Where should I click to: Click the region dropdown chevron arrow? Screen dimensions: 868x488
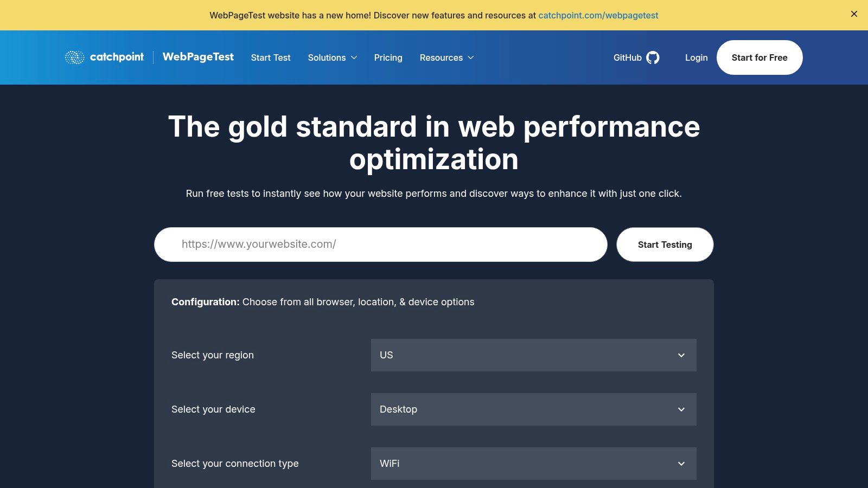pyautogui.click(x=681, y=355)
